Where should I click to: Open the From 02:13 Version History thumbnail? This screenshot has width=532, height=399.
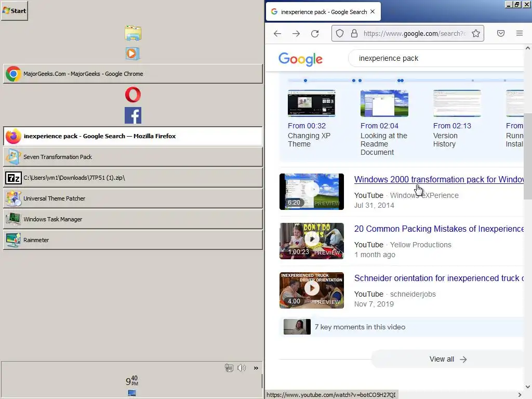pos(457,103)
